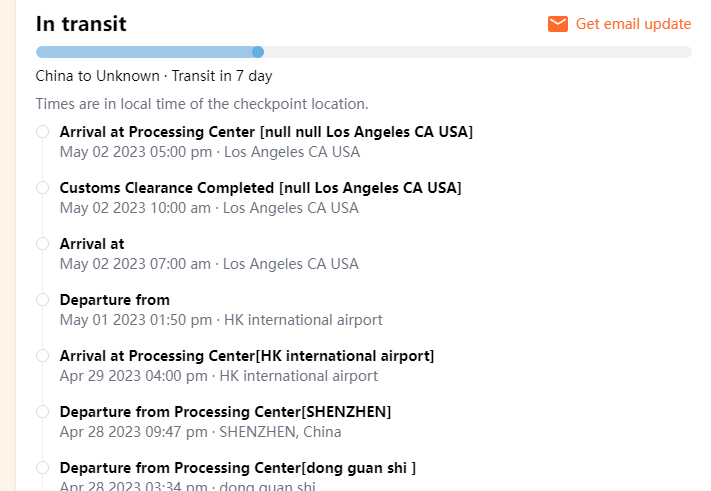Click Departure from Processing Center[dong guan shi] title
The width and height of the screenshot is (711, 491).
pyautogui.click(x=237, y=468)
